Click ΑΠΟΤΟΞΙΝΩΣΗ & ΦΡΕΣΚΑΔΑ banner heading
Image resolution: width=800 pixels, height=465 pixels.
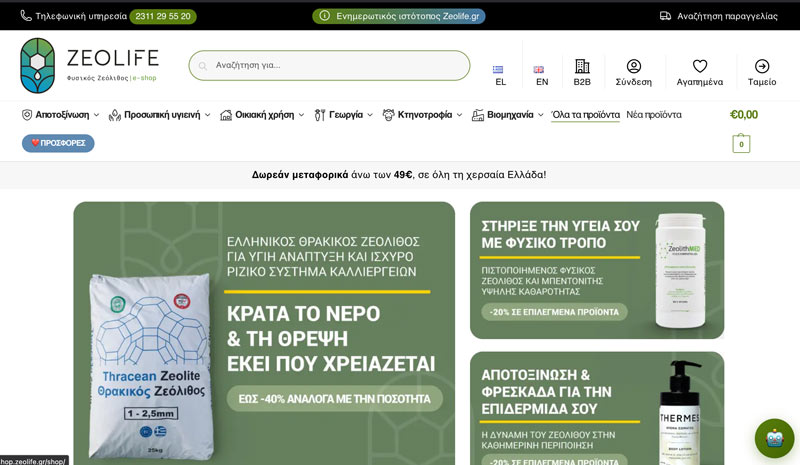click(546, 391)
